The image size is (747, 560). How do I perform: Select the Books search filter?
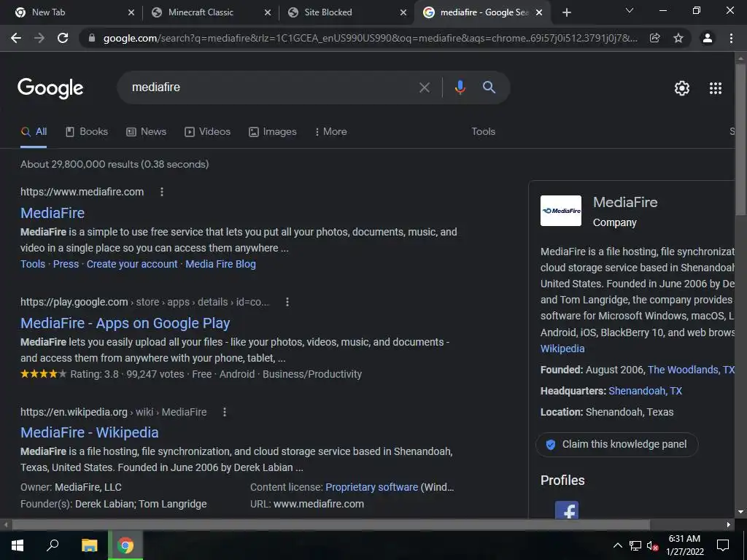87,132
